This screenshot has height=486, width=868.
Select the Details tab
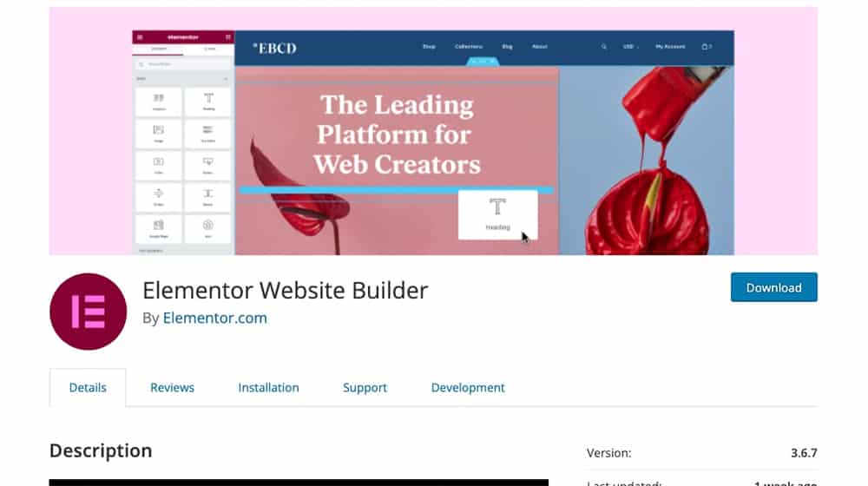coord(88,387)
